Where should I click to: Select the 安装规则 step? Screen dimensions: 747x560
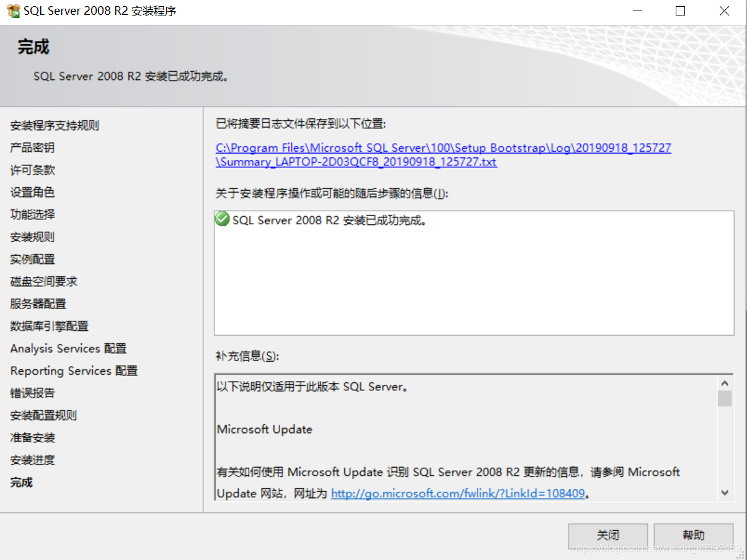tap(32, 237)
